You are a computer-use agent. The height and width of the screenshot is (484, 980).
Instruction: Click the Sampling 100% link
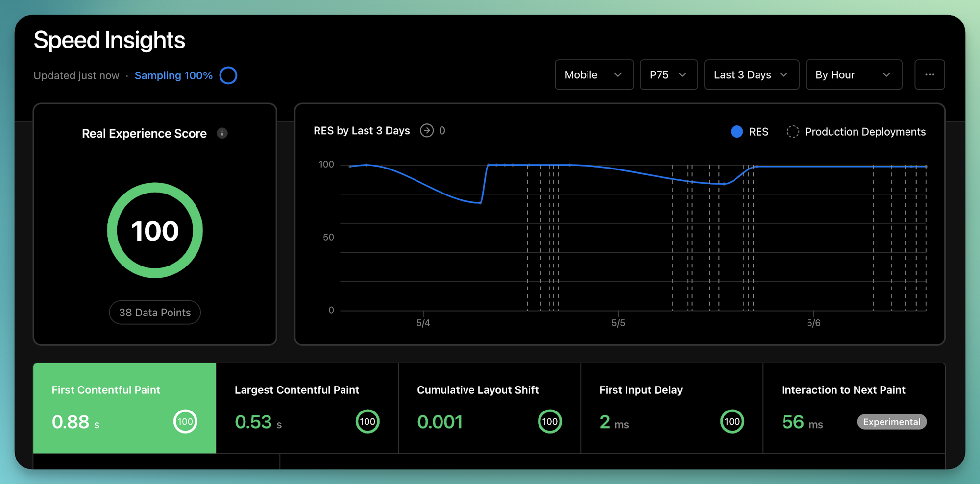point(173,75)
